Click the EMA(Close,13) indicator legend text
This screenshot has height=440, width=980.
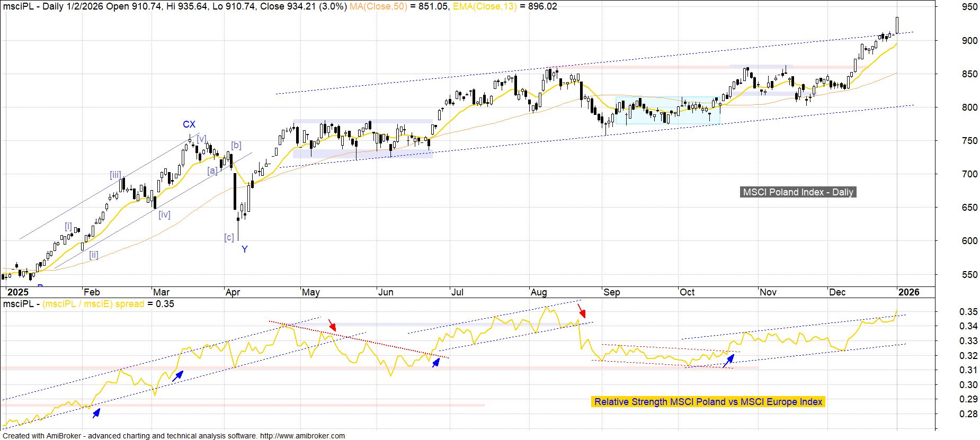coord(484,6)
